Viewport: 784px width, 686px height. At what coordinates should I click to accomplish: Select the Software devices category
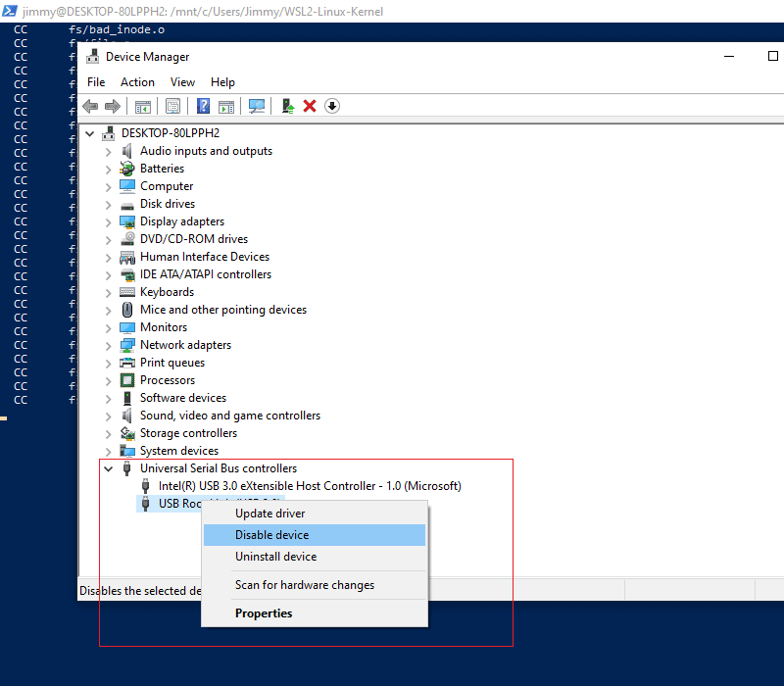coord(183,398)
